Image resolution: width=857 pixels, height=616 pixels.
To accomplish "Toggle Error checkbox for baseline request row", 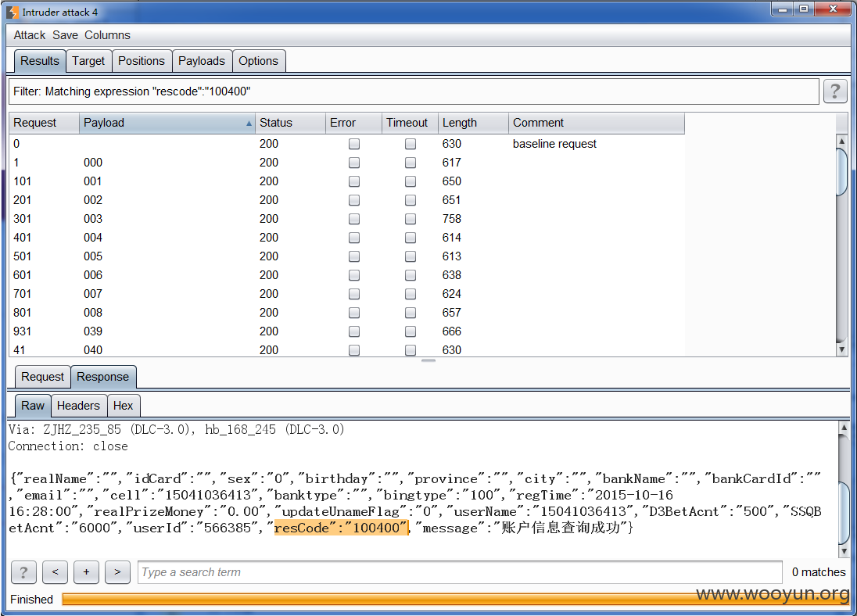I will (x=354, y=144).
